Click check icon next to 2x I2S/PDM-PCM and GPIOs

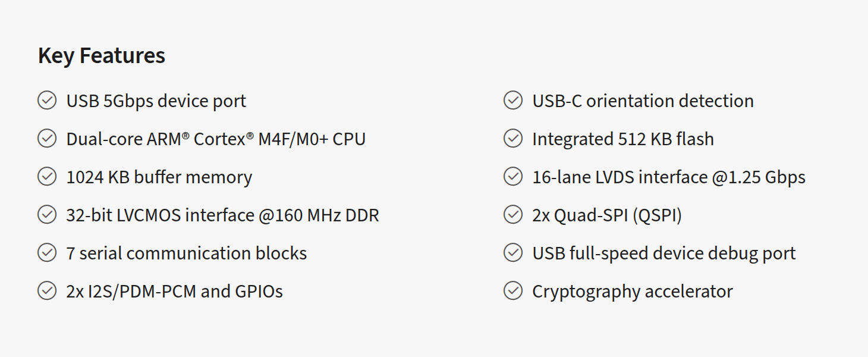pyautogui.click(x=47, y=291)
